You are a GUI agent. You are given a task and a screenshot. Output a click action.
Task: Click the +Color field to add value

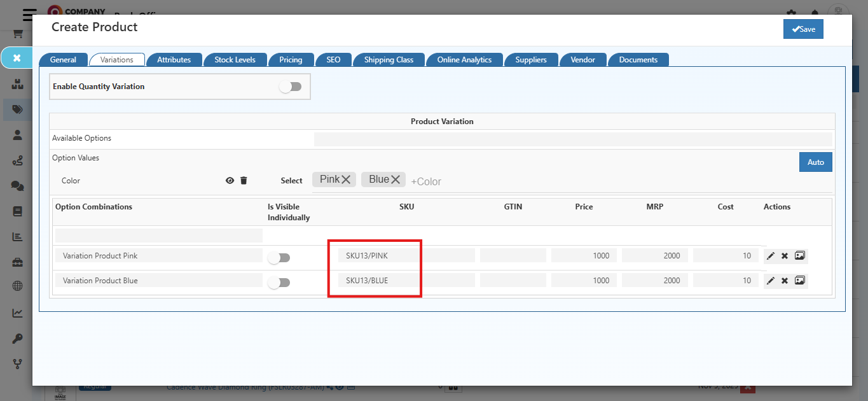tap(426, 181)
